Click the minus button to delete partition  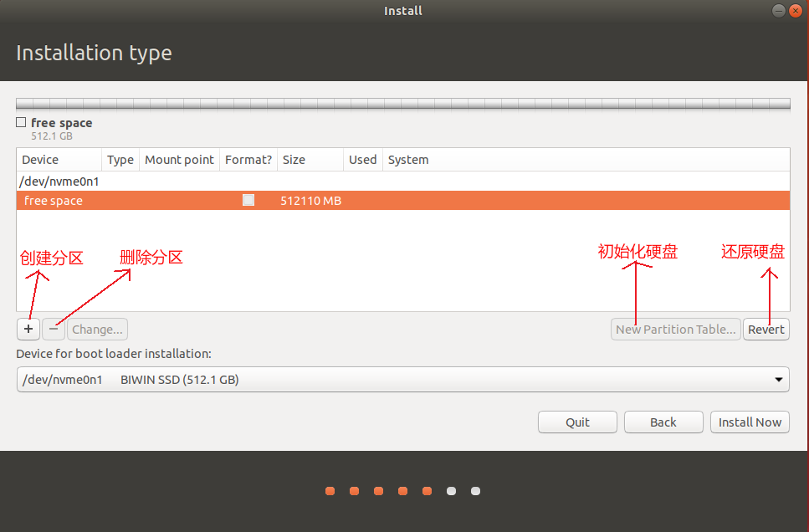54,330
